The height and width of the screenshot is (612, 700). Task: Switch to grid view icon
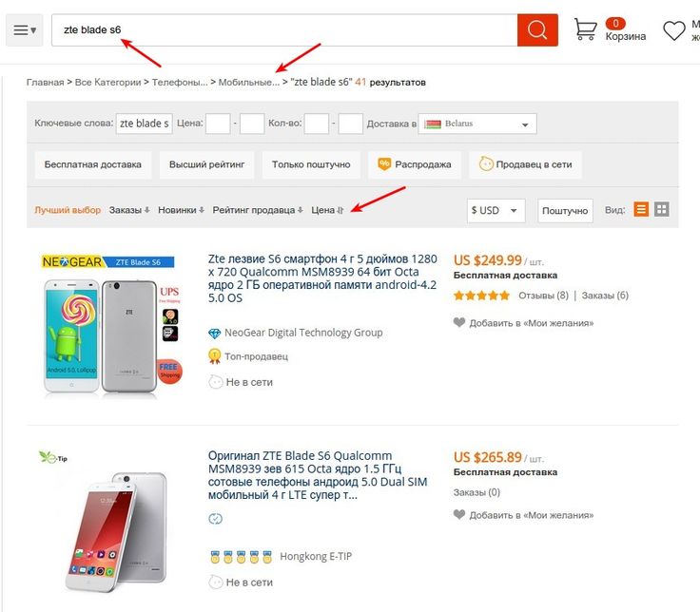(662, 209)
